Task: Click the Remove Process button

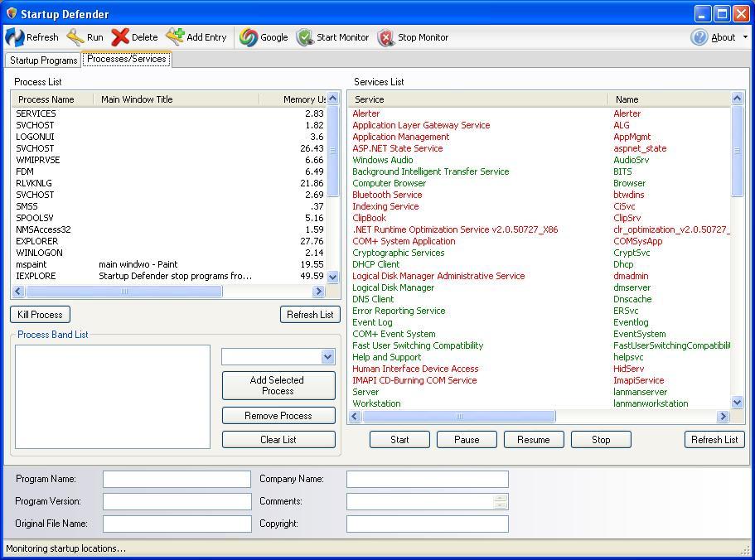Action: click(278, 416)
